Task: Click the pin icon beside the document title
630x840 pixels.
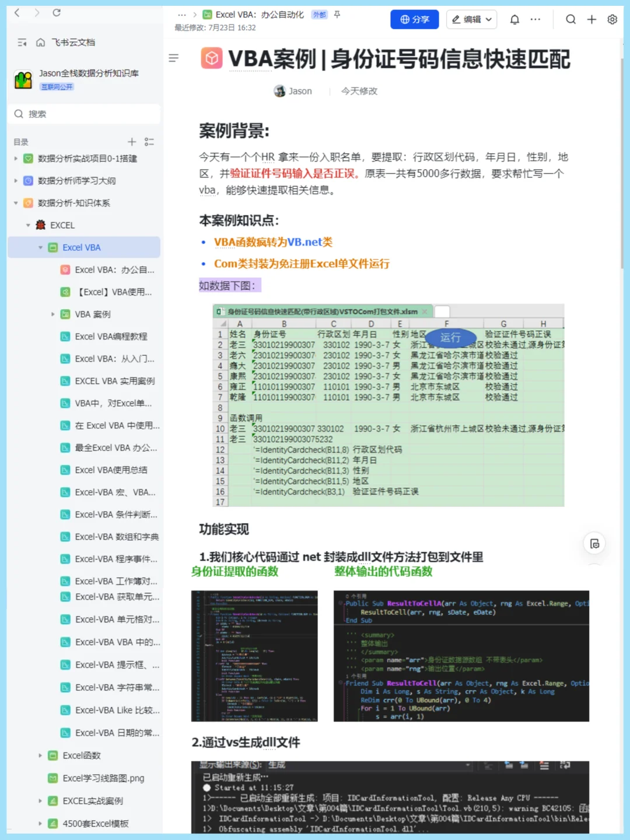Action: tap(335, 16)
